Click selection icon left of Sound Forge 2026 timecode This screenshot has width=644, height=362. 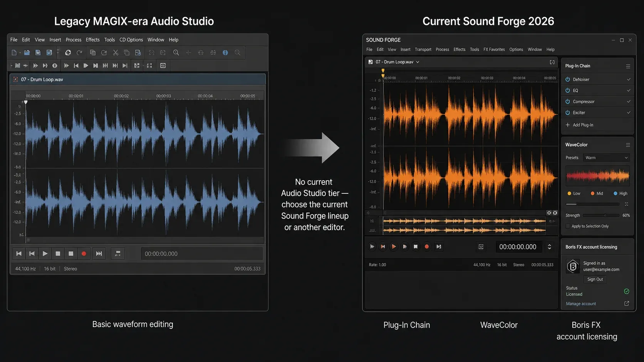click(x=481, y=247)
